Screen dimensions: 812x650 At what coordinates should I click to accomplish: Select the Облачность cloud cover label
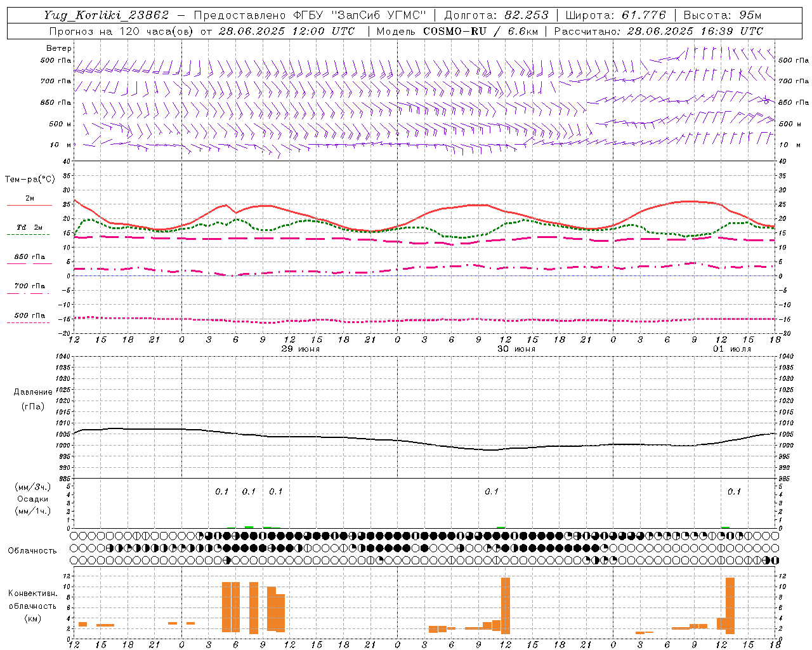32,551
